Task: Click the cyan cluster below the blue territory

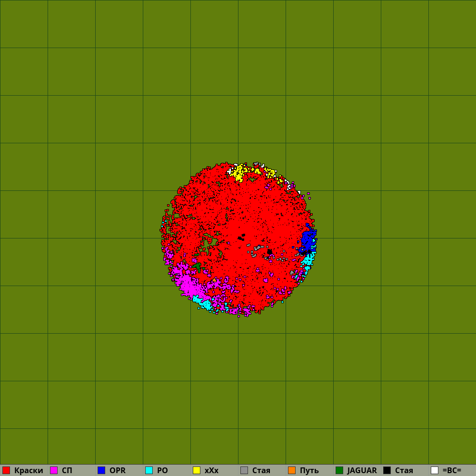Action: coord(308,260)
